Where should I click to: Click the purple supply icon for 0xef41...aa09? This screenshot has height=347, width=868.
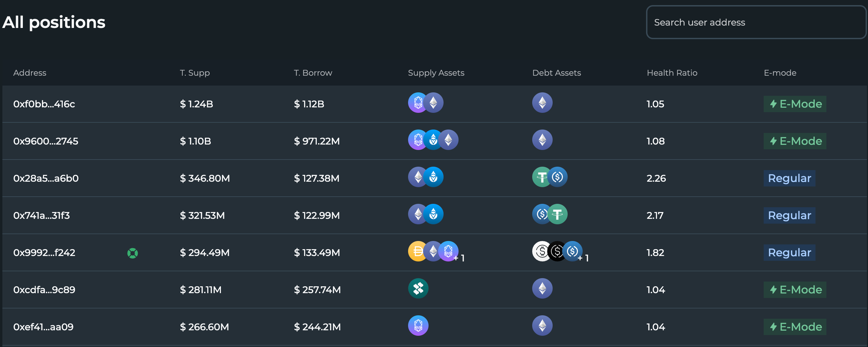[x=418, y=326]
